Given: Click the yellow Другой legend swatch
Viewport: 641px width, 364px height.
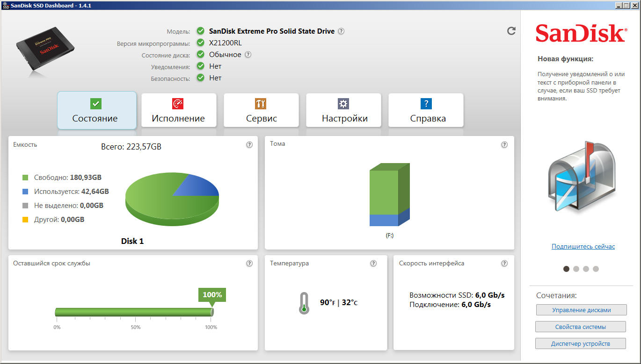Looking at the screenshot, I should click(x=25, y=220).
